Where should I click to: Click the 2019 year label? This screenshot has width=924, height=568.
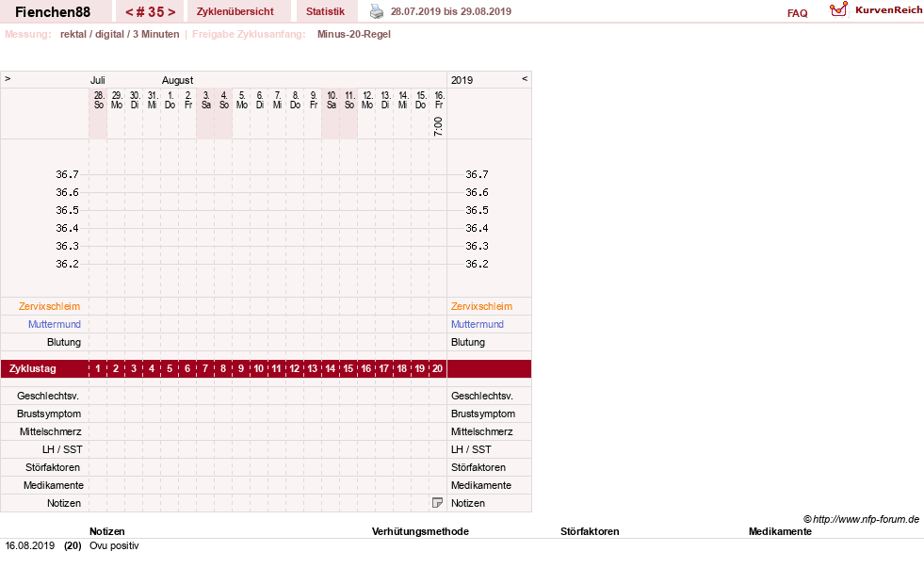tap(462, 80)
